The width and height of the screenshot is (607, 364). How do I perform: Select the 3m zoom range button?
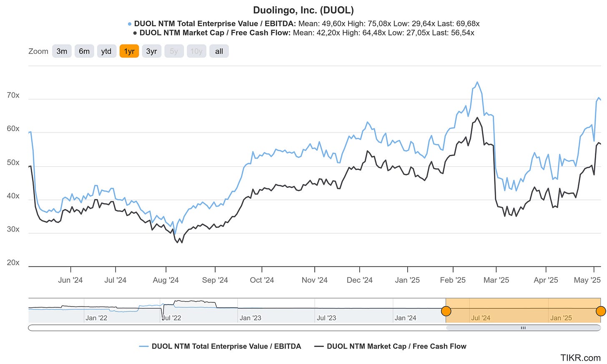coord(62,51)
